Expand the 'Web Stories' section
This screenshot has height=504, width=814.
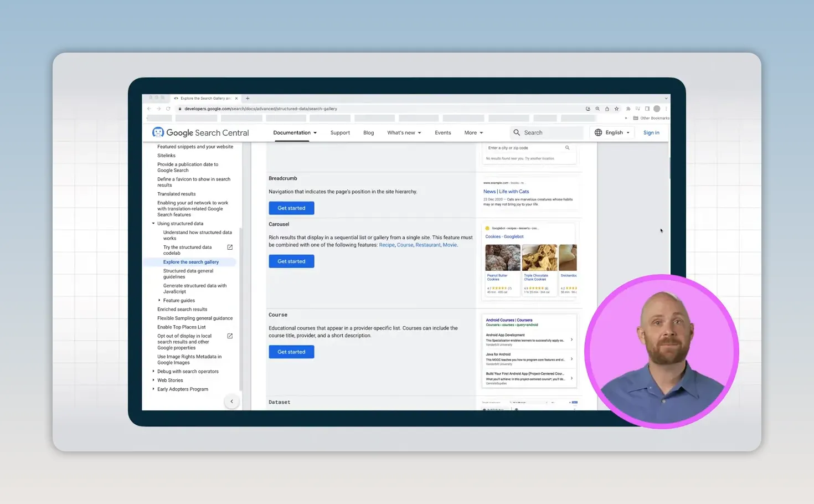[153, 380]
